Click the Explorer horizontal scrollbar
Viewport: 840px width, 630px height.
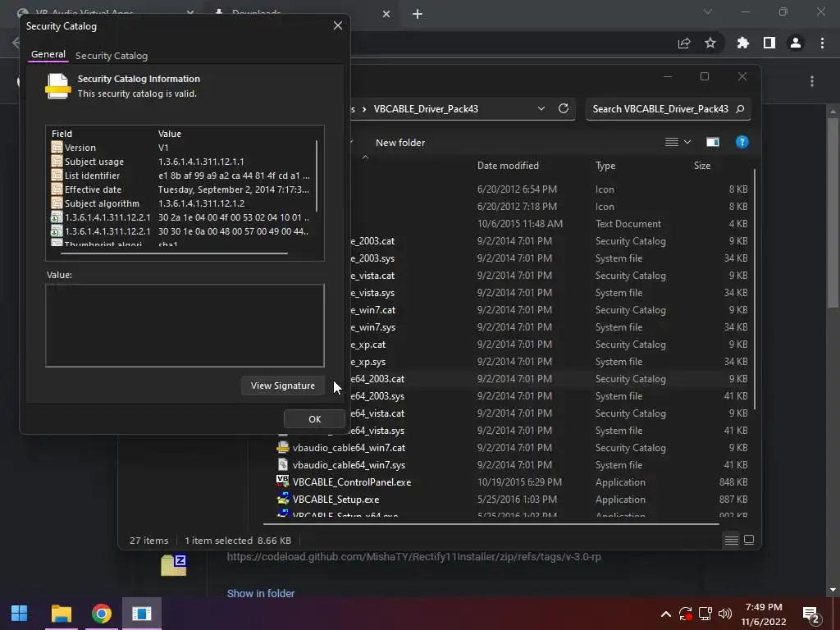(x=491, y=523)
